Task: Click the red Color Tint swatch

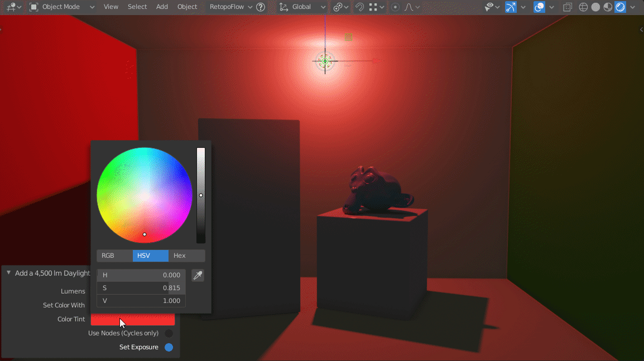Action: click(x=133, y=320)
